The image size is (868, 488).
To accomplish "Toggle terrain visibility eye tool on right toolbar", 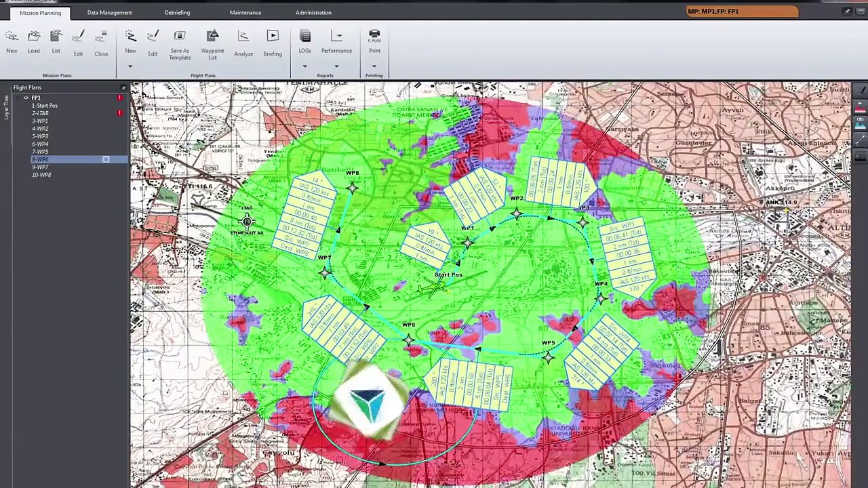I will [x=860, y=122].
